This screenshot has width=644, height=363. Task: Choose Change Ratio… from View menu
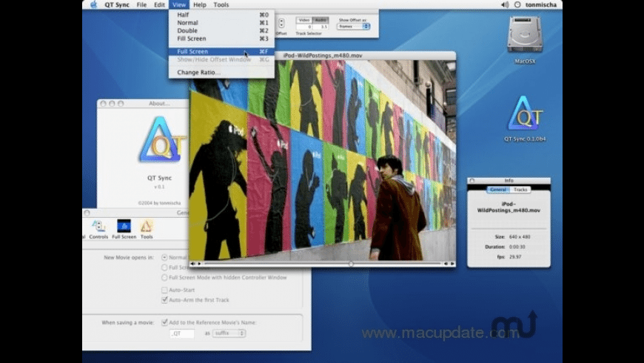click(221, 73)
